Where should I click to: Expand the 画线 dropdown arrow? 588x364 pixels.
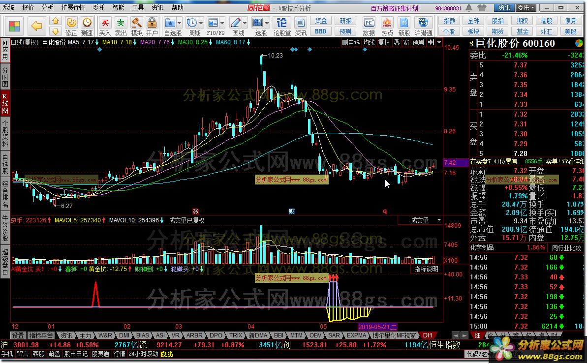pos(245,23)
